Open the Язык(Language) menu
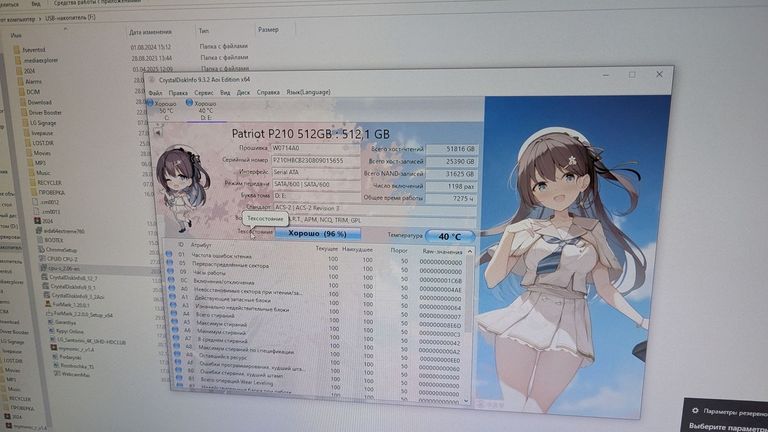The image size is (768, 432). point(308,92)
